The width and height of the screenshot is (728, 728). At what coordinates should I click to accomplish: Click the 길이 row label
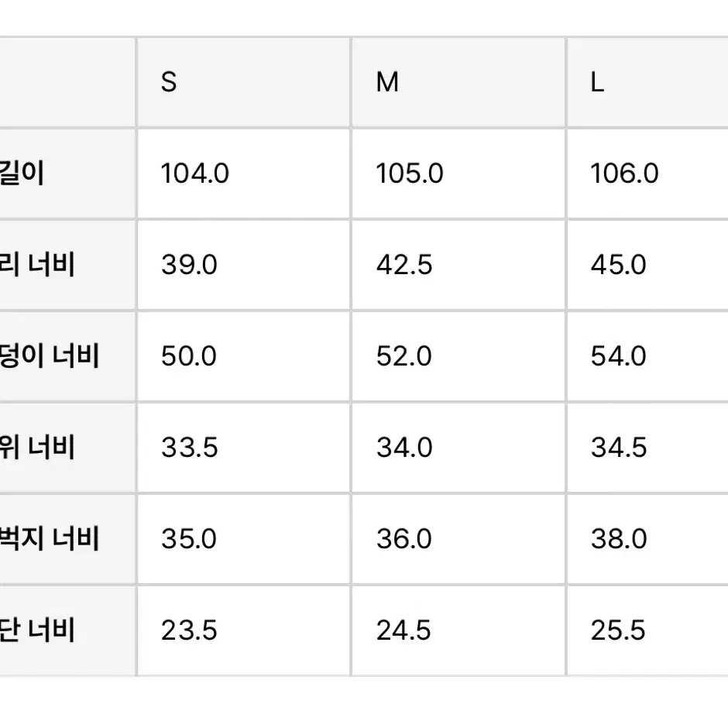click(67, 173)
